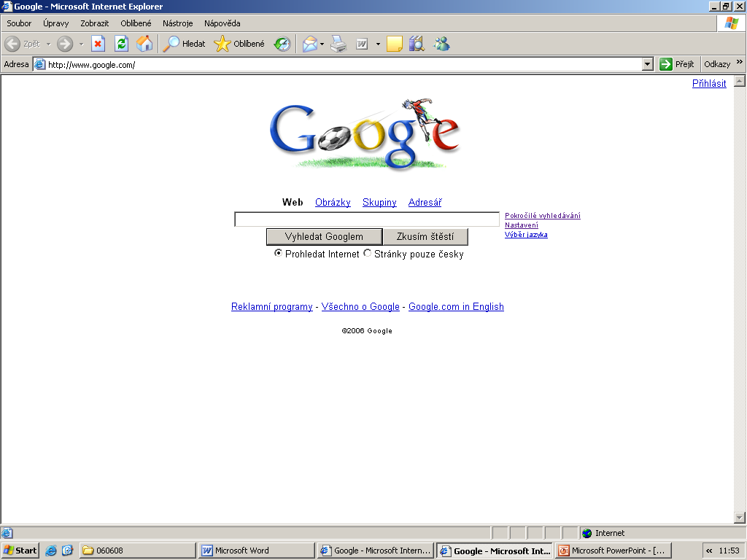Open the History clock icon
The height and width of the screenshot is (560, 747).
click(282, 44)
